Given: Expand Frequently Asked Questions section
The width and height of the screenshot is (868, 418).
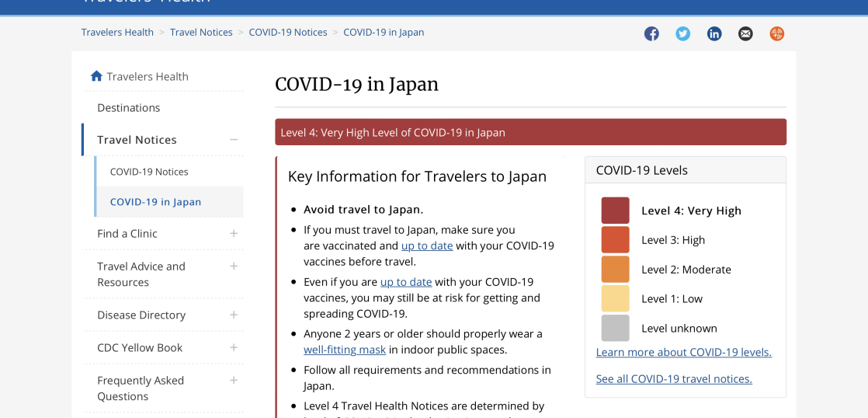Looking at the screenshot, I should click(x=234, y=380).
